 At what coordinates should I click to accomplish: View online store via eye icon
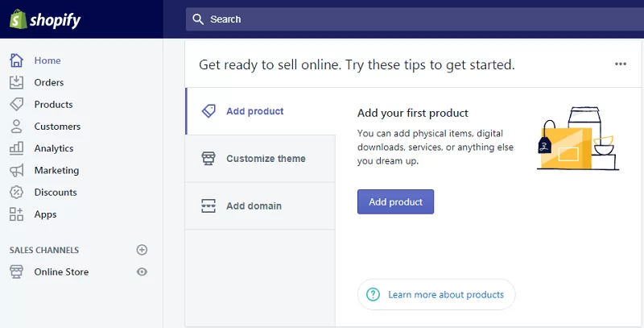click(x=142, y=272)
